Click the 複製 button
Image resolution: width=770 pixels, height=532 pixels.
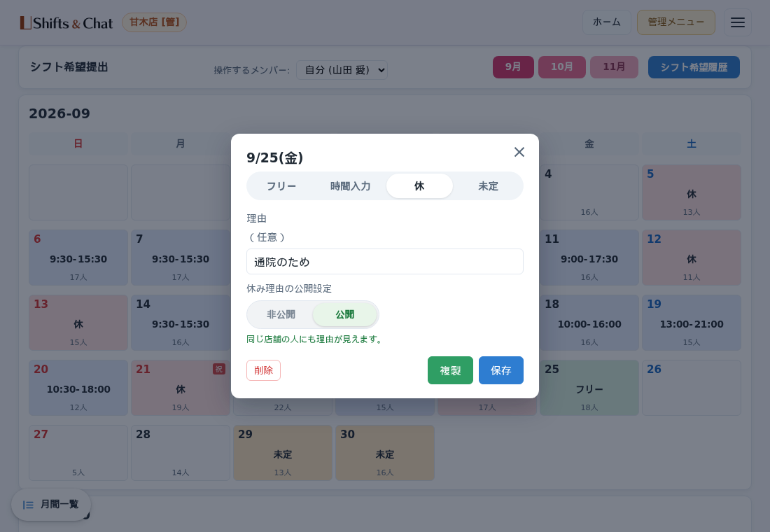coord(450,370)
